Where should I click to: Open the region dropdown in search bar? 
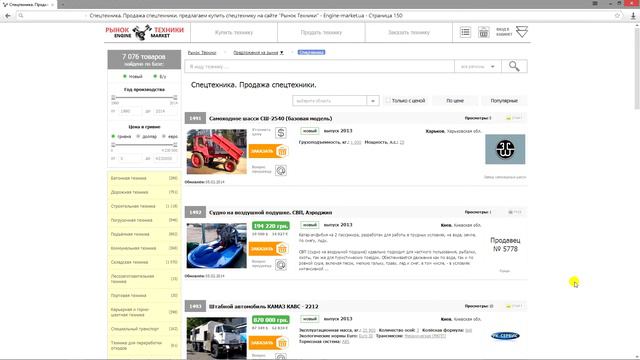tap(478, 66)
